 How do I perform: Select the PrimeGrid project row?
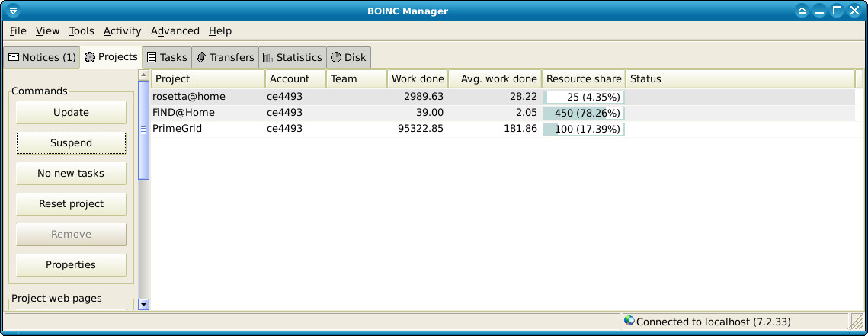(x=503, y=129)
